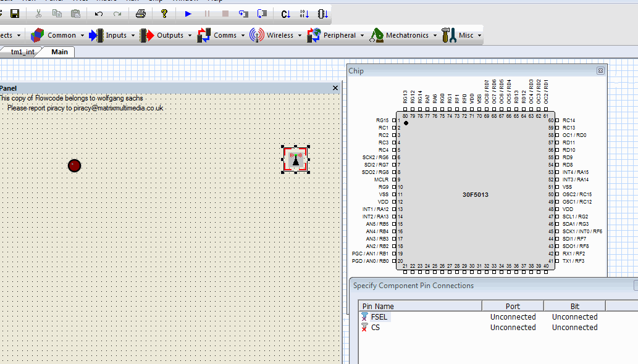
Task: Click the Bit column header
Action: pos(574,306)
